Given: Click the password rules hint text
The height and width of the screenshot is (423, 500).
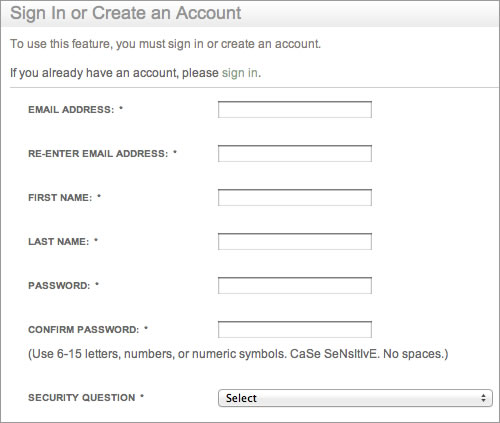Looking at the screenshot, I should click(238, 354).
